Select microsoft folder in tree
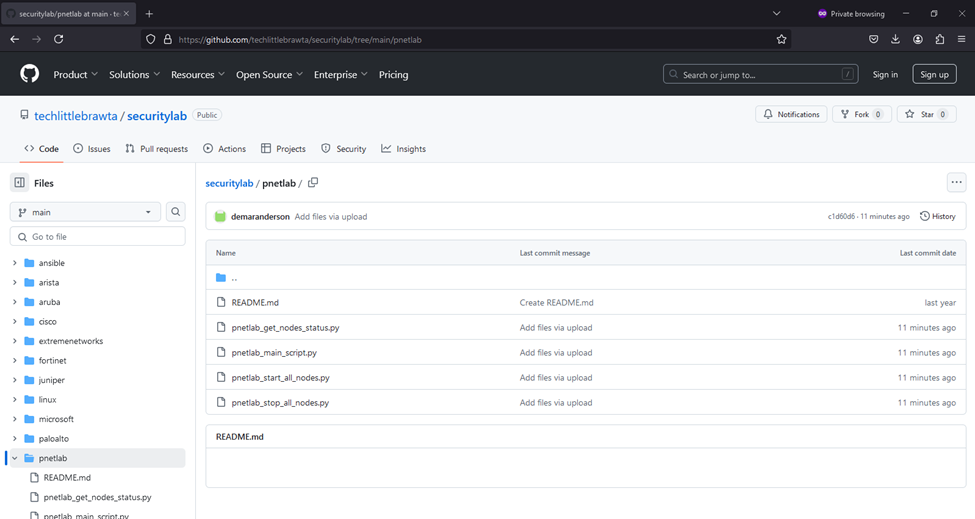Image resolution: width=975 pixels, height=519 pixels. [x=56, y=420]
